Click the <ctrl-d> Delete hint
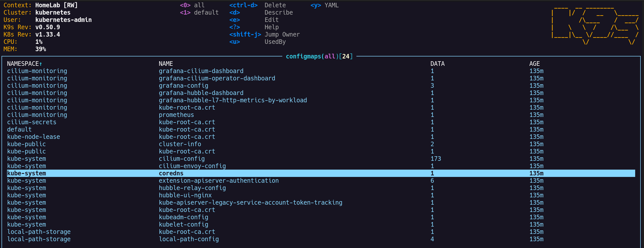644x248 pixels. pyautogui.click(x=258, y=5)
